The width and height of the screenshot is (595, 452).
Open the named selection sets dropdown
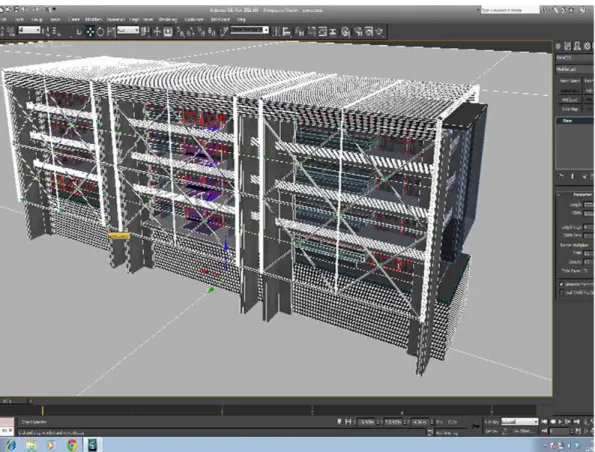250,30
